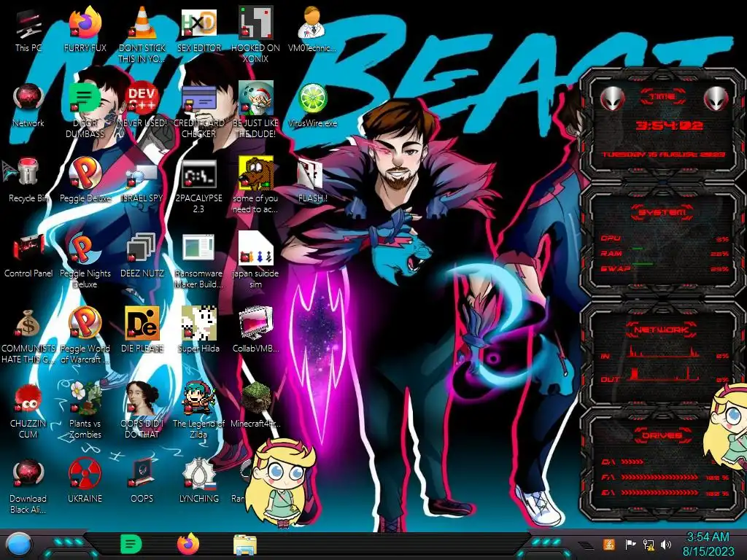Viewport: 747px width, 560px height.
Task: Open the Firefox shortcut on the desktop
Action: pyautogui.click(x=85, y=30)
